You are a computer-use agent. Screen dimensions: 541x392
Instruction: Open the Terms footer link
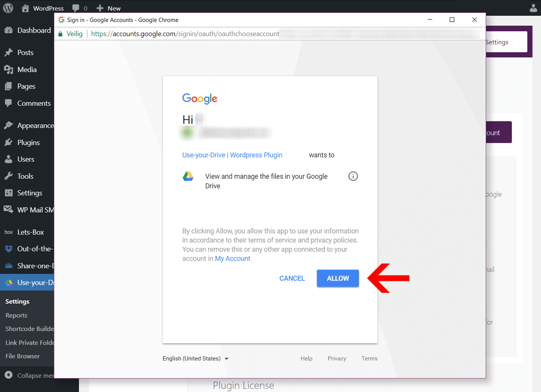pos(369,359)
